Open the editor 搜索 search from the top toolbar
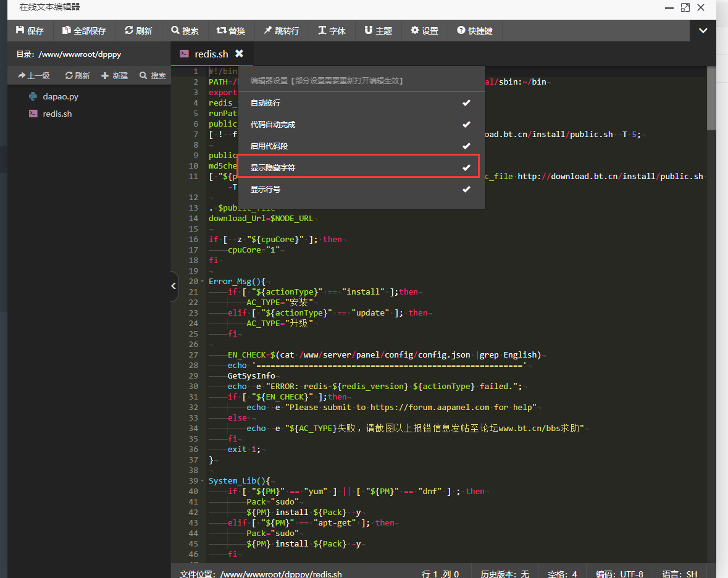This screenshot has height=578, width=728. (185, 31)
